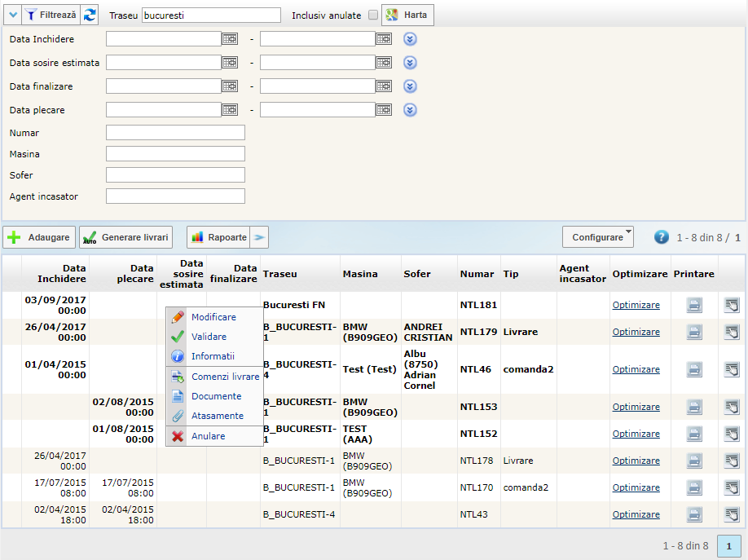Click the blue help question mark icon
Image resolution: width=748 pixels, height=560 pixels.
click(662, 237)
